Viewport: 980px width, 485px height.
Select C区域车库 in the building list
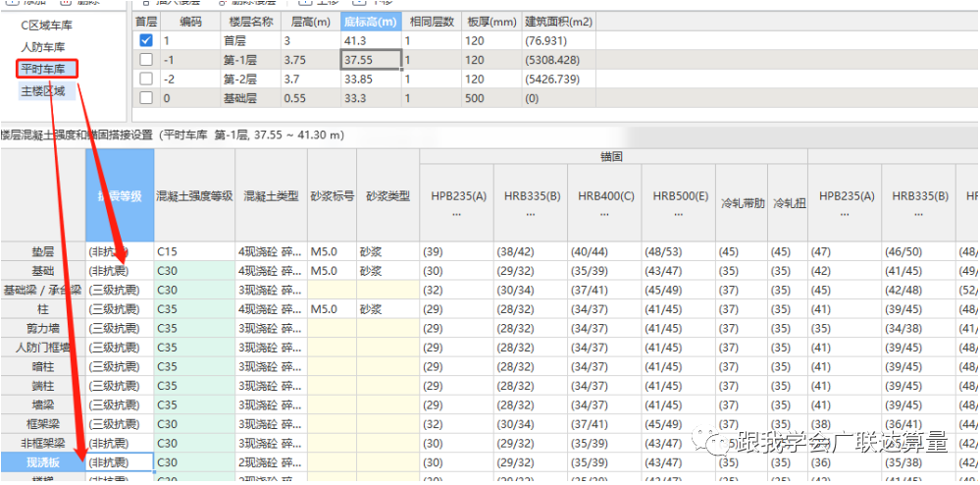(x=47, y=26)
